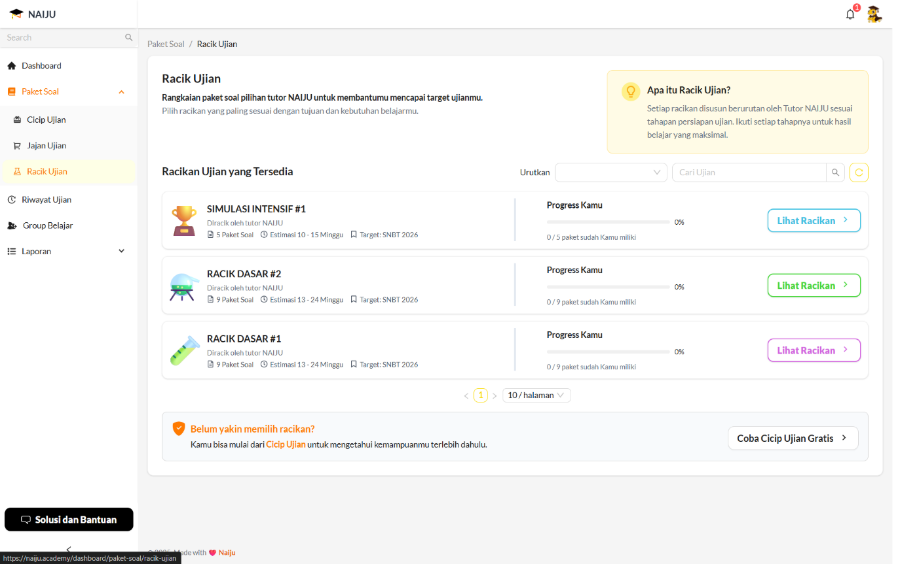Click '5 Paket Soal' text
Screen dimensions: 900x564
[x=235, y=235]
